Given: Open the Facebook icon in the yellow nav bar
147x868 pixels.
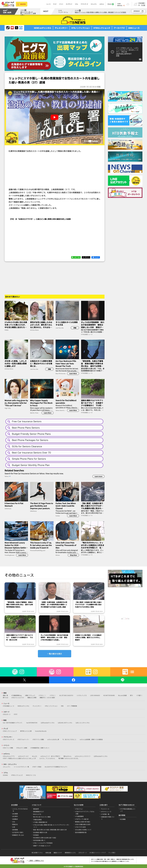Looking at the screenshot, I should [x=21, y=28].
